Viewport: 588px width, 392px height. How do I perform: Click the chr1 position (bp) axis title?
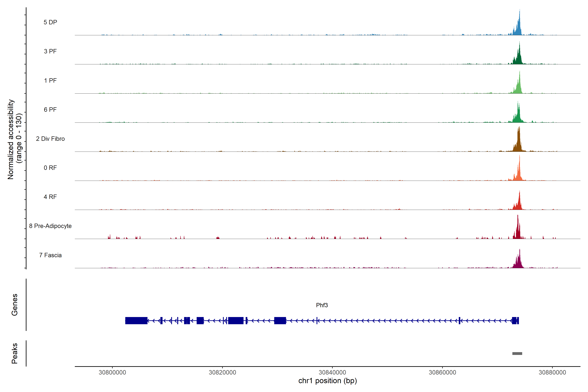click(327, 381)
